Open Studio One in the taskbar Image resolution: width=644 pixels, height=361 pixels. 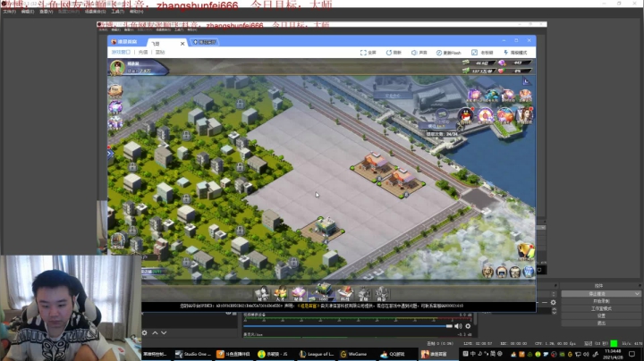click(193, 354)
